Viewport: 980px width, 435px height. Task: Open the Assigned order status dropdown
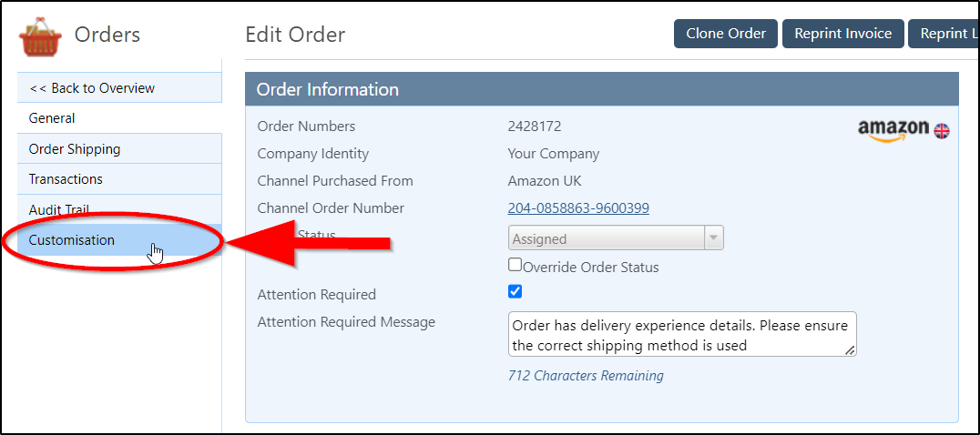point(616,238)
